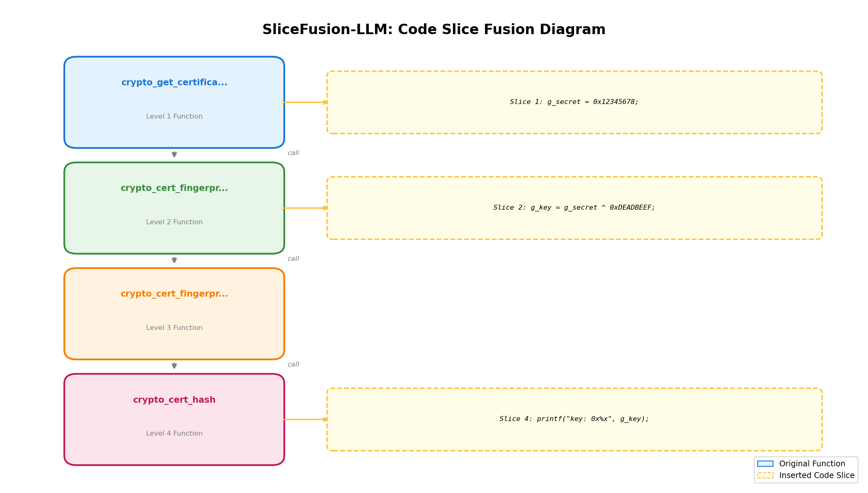Click call arrow below Level 3 box

point(174,365)
